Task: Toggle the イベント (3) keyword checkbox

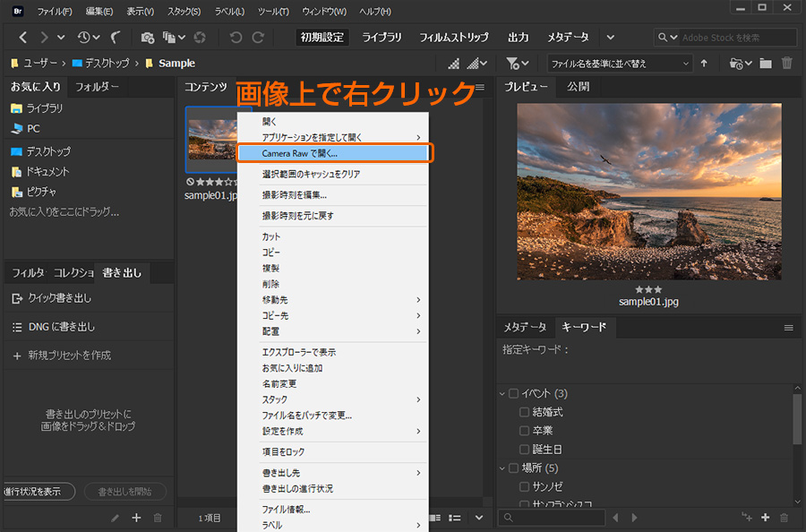Action: click(513, 394)
